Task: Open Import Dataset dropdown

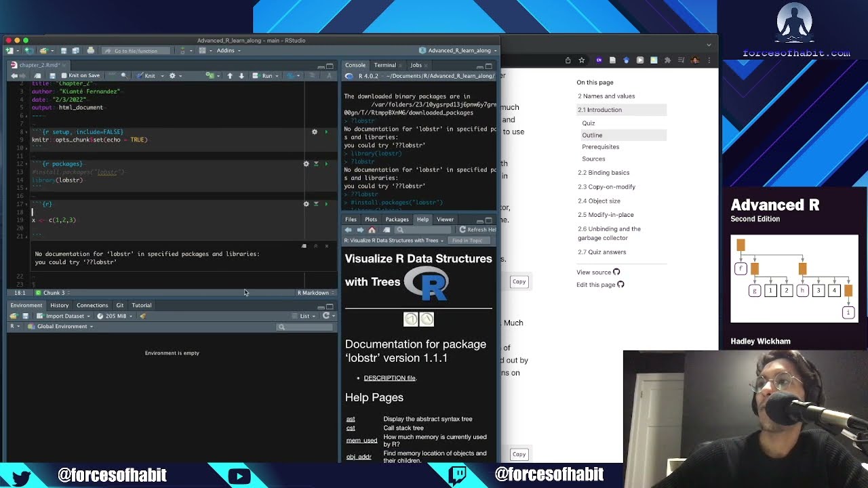Action: [64, 316]
